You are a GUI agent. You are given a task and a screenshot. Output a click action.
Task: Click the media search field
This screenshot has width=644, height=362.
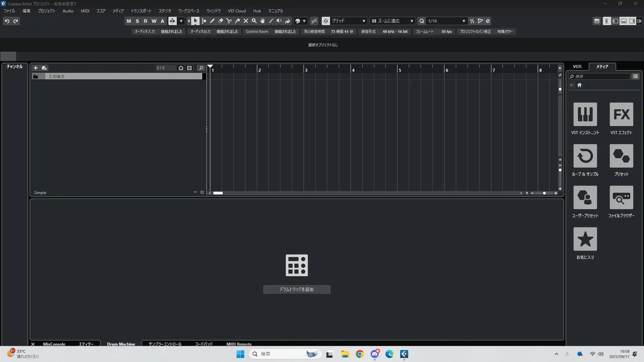tap(600, 77)
